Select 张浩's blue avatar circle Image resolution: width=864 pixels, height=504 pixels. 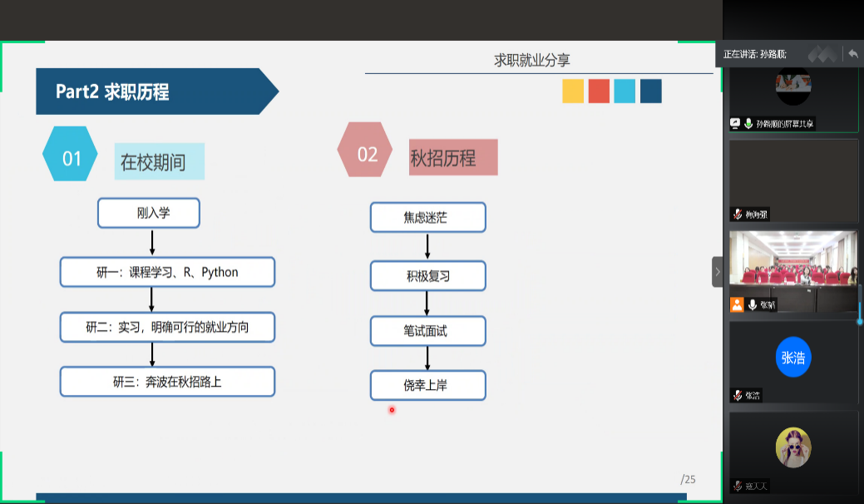tap(793, 358)
